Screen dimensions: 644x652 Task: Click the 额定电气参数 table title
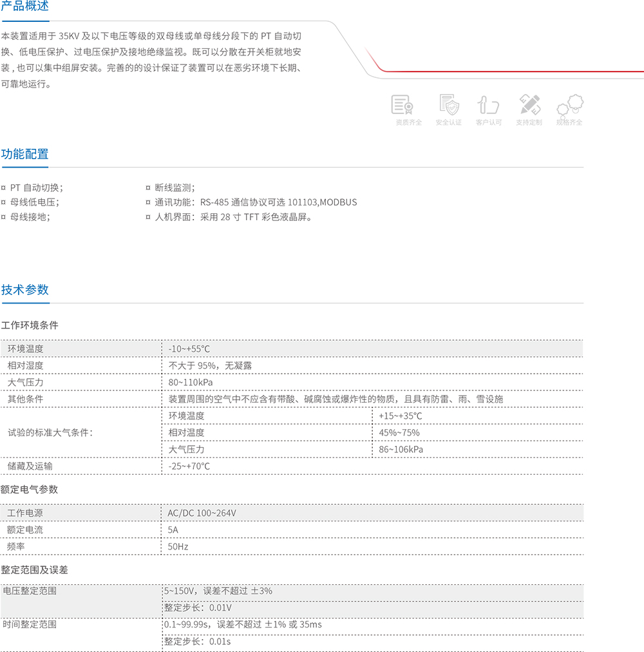(x=30, y=490)
